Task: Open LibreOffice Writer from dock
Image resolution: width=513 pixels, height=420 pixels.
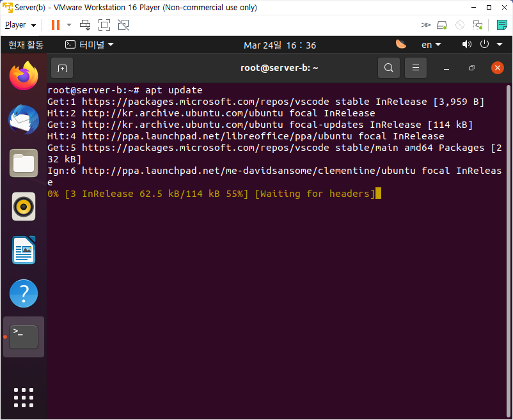Action: coord(24,250)
